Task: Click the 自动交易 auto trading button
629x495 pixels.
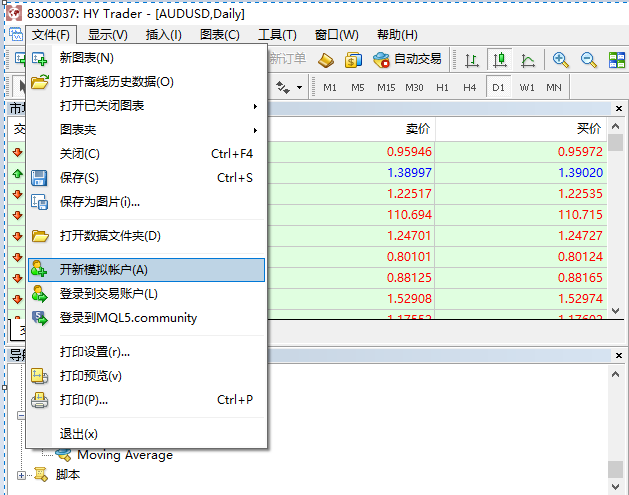Action: (407, 60)
